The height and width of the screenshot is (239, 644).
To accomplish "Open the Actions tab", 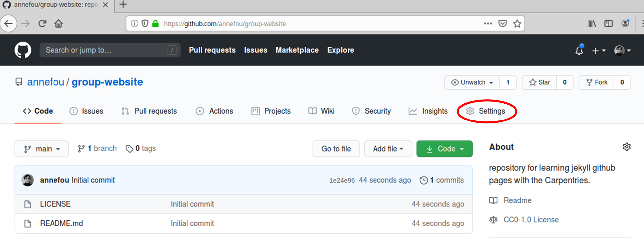I will (x=214, y=111).
